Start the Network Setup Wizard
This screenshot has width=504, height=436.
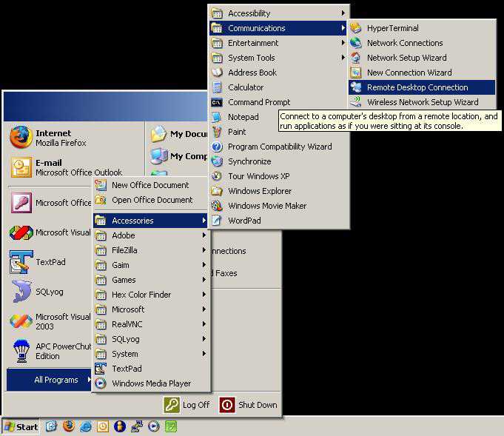click(x=422, y=58)
